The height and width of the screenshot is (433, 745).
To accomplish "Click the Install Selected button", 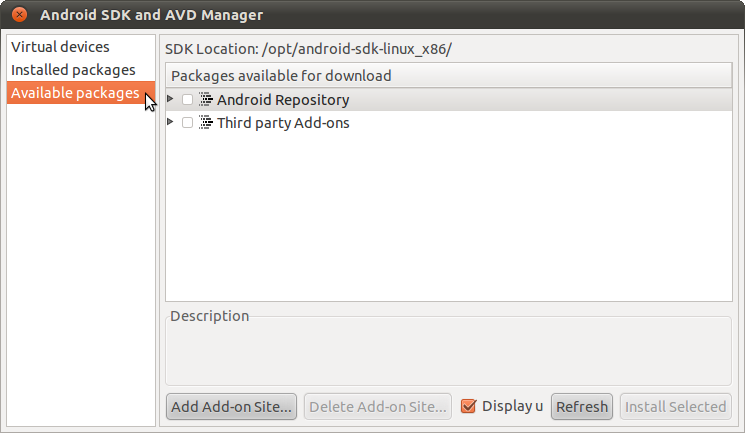I will (675, 406).
